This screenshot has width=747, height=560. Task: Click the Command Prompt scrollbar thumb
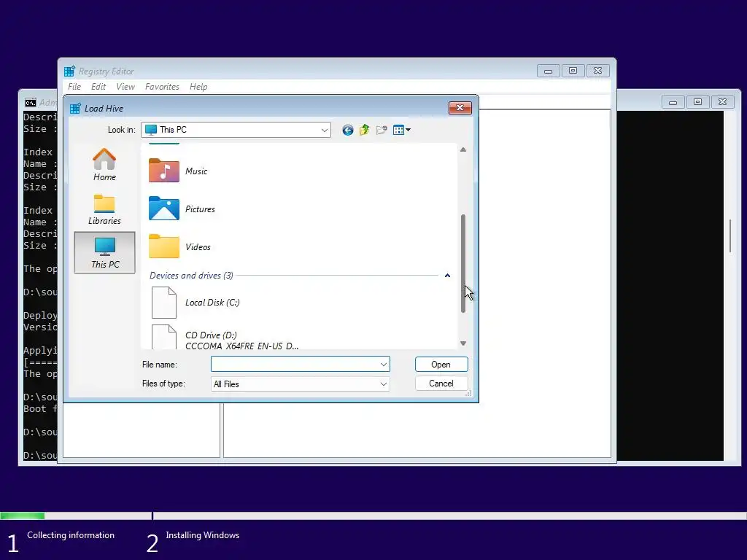[729, 236]
